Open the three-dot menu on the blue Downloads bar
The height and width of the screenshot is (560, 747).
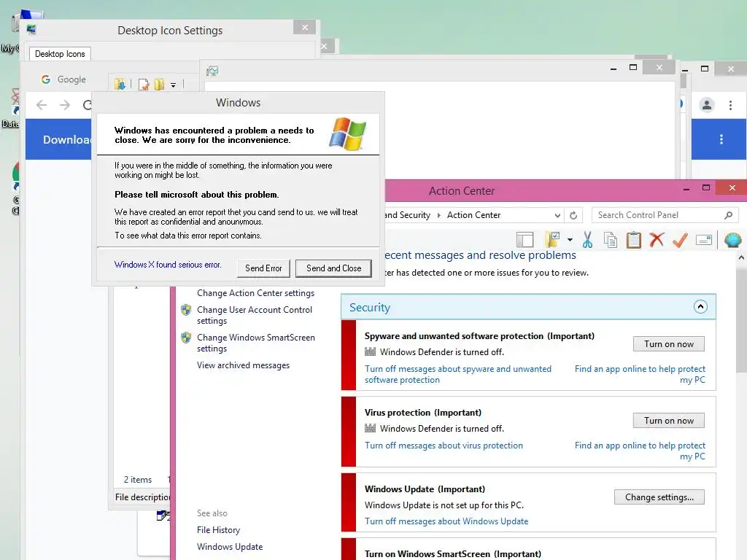[x=721, y=139]
